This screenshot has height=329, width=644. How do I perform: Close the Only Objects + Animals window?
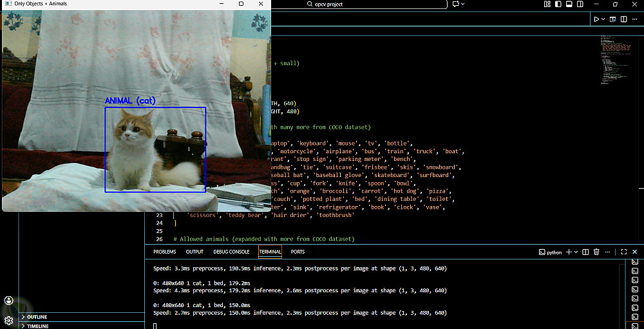tap(261, 4)
